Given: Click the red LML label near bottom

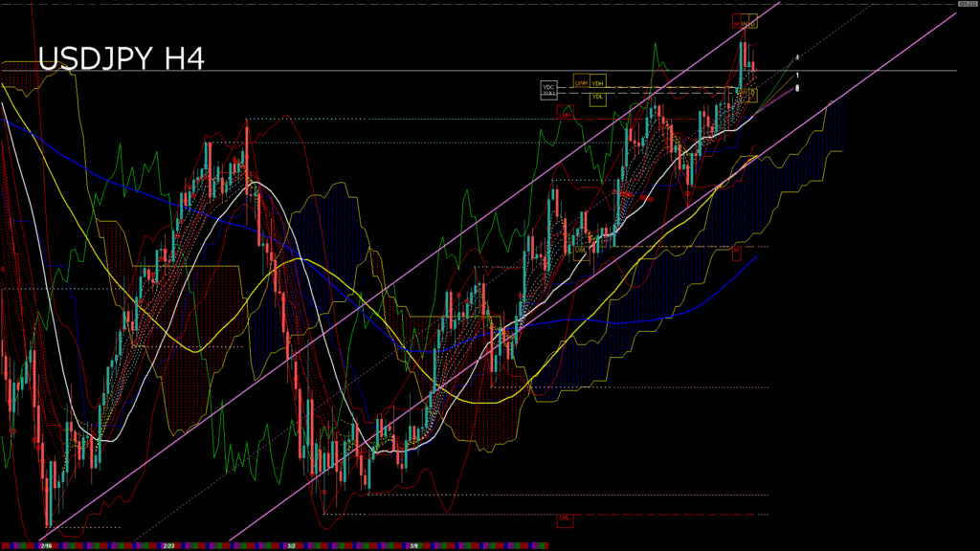Looking at the screenshot, I should 564,519.
